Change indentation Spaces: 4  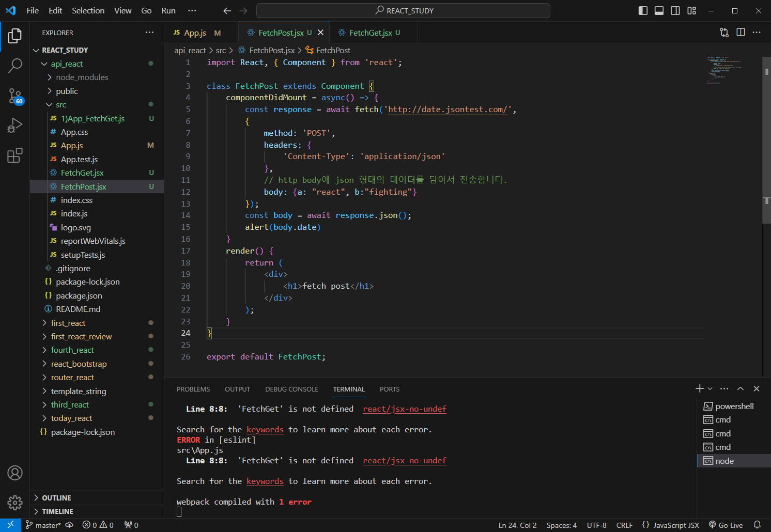(562, 525)
